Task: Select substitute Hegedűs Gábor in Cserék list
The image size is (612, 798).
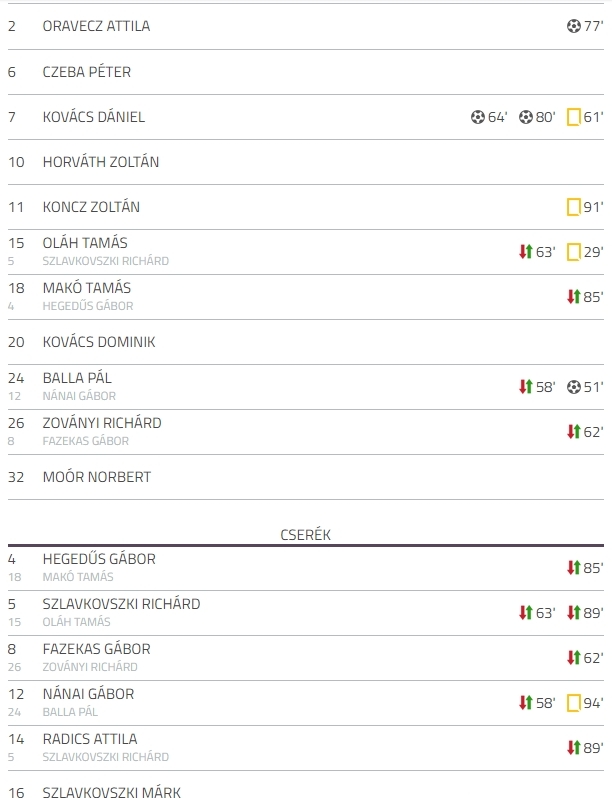Action: pyautogui.click(x=99, y=559)
